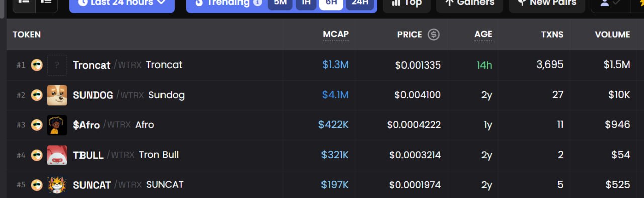Open the $Afro token avatar

tap(57, 125)
